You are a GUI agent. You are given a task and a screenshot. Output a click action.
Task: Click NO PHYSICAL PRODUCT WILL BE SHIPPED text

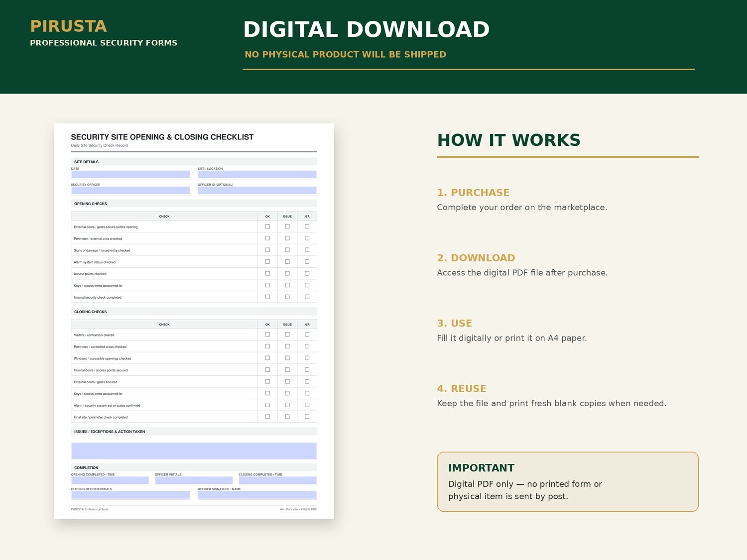[346, 54]
